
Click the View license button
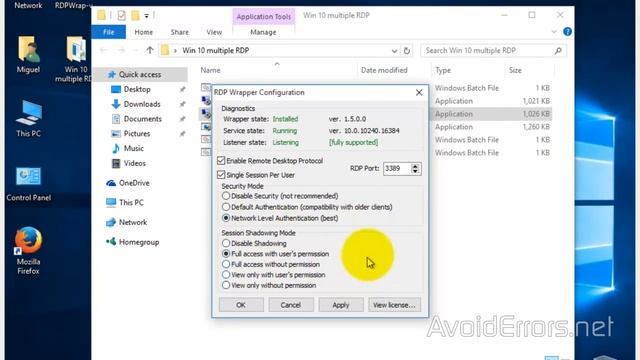pos(394,305)
